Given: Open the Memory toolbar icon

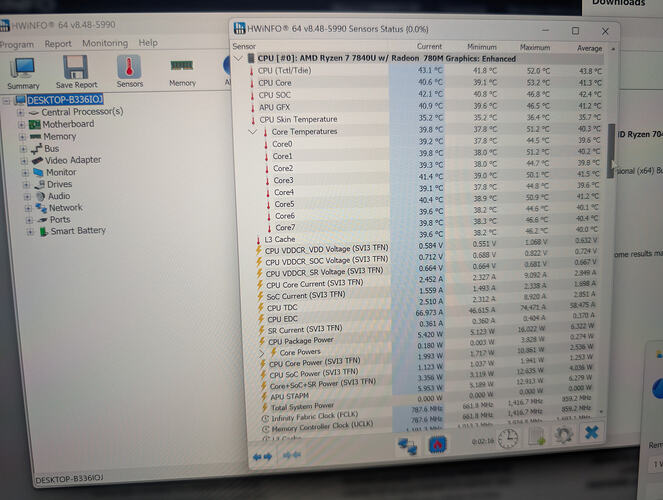Looking at the screenshot, I should [182, 72].
